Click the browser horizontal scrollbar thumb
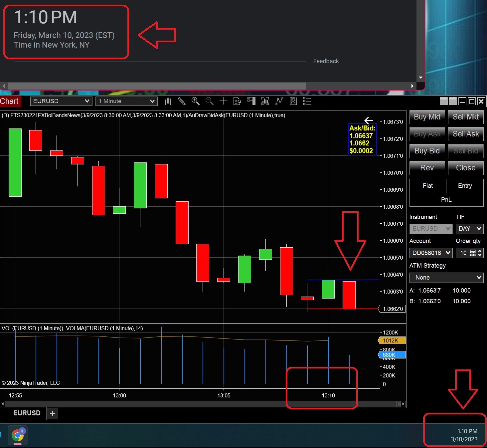This screenshot has height=448, width=487. point(157,86)
